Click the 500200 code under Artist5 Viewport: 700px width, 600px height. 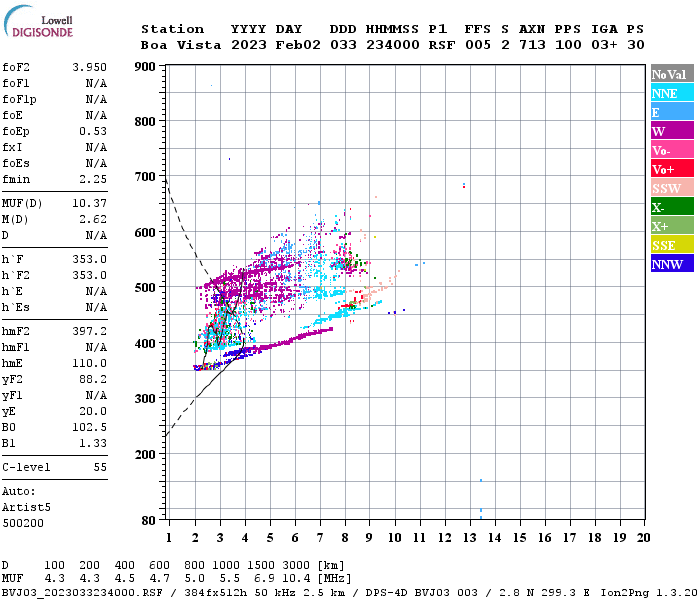23,523
